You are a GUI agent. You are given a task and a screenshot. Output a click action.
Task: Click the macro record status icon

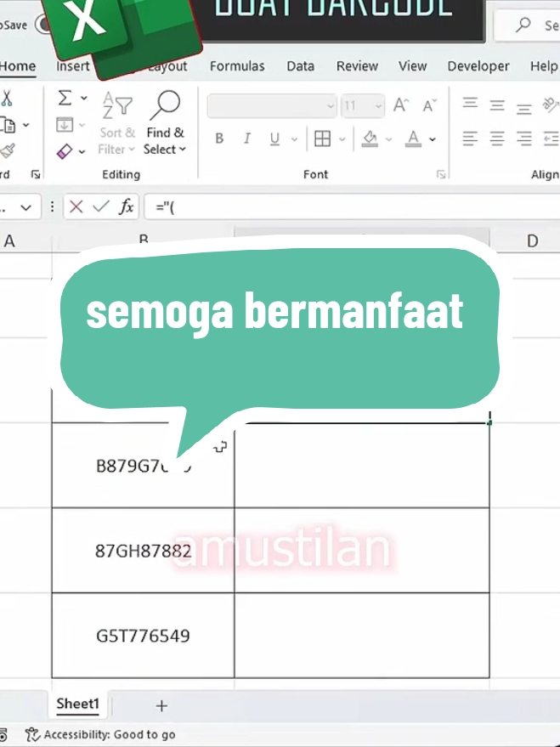(3, 734)
